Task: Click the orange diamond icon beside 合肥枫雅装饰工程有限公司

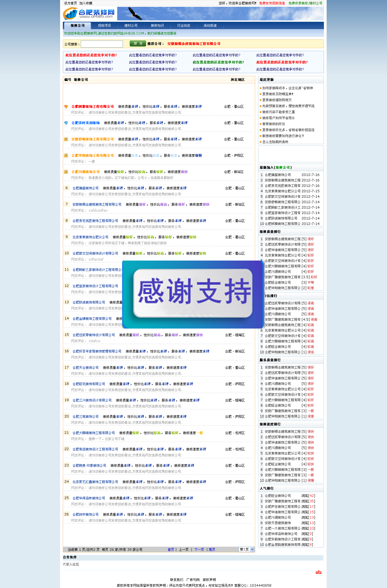Action: pyautogui.click(x=66, y=107)
